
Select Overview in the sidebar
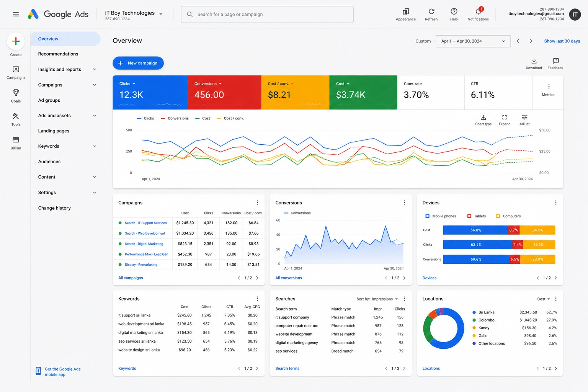pyautogui.click(x=65, y=39)
